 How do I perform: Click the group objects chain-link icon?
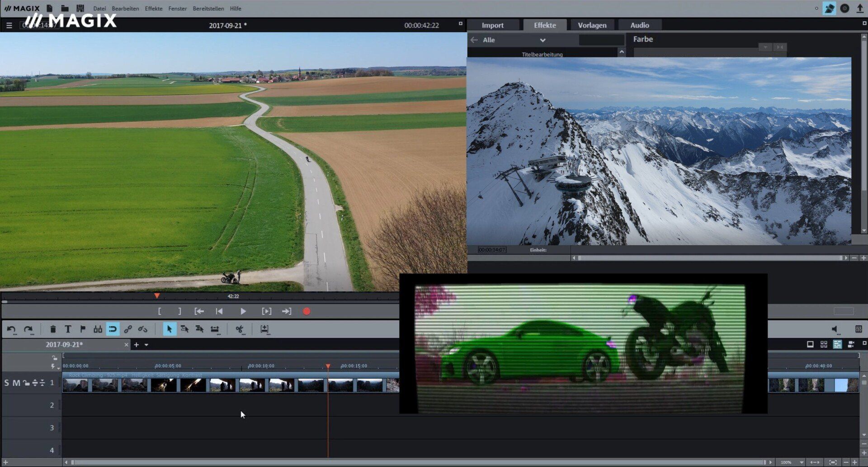tap(128, 329)
